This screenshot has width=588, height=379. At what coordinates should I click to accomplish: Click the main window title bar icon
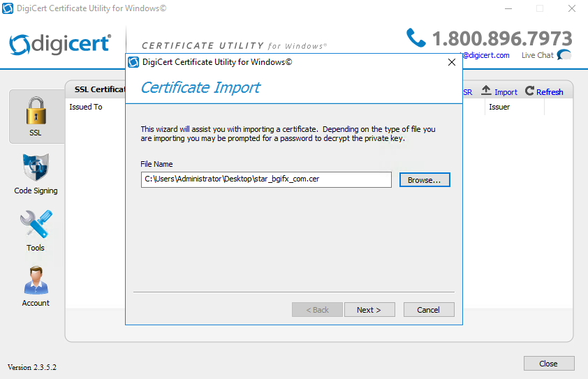pyautogui.click(x=8, y=8)
